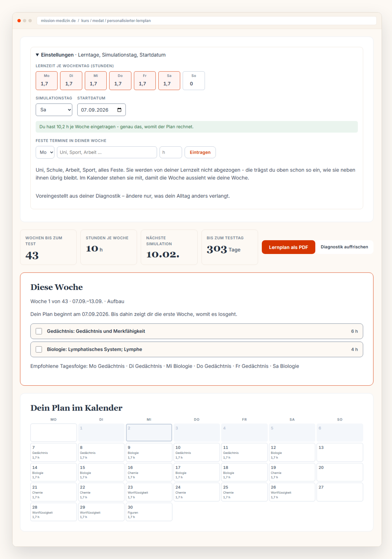Collapse the Einstellungen disclosure triangle
Viewport: 392px width, 559px height.
coord(37,55)
